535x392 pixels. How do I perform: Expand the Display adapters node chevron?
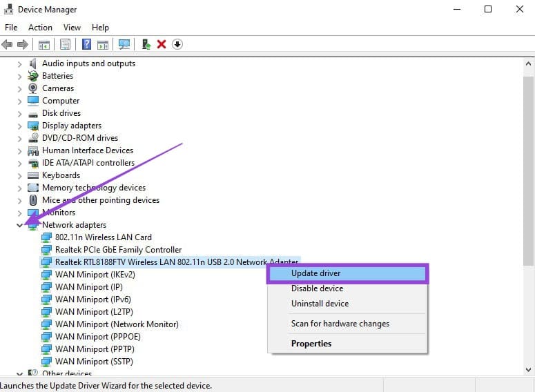pos(19,126)
